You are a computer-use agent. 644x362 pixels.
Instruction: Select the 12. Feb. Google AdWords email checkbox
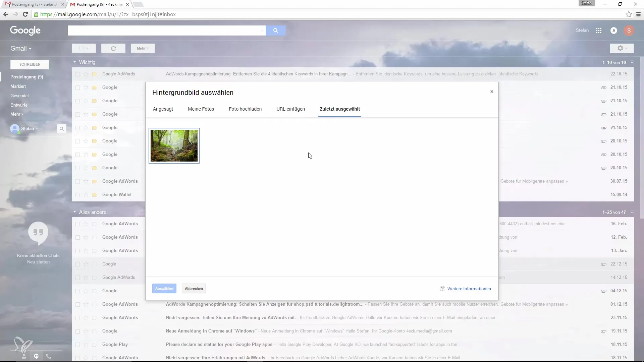(x=77, y=237)
